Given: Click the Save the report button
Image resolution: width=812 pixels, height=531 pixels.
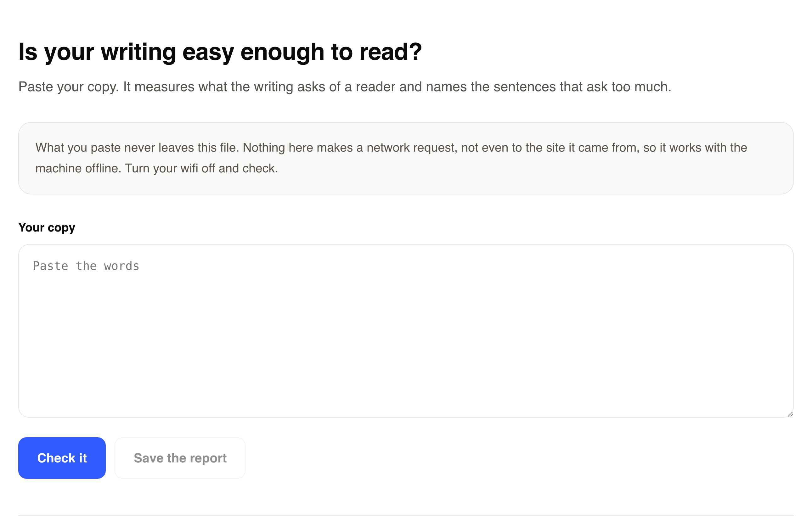Looking at the screenshot, I should pos(180,458).
